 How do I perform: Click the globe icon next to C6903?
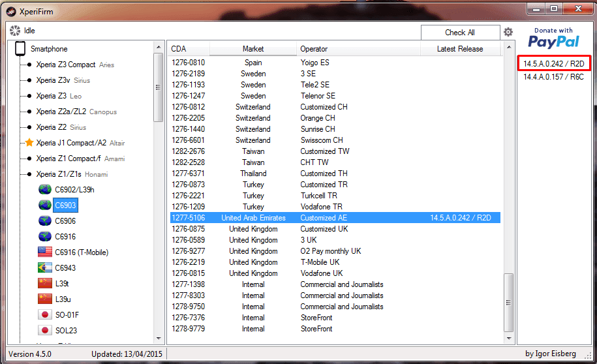tap(45, 205)
